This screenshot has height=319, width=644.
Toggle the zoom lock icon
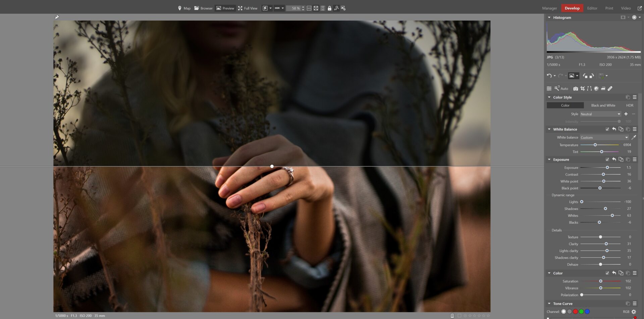point(329,8)
